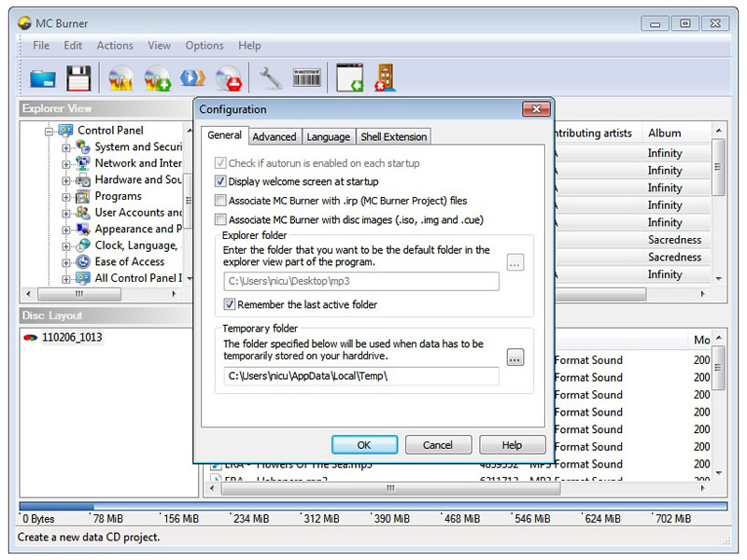
Task: Click the Hardware and Sound printer icon
Action: [x=83, y=179]
